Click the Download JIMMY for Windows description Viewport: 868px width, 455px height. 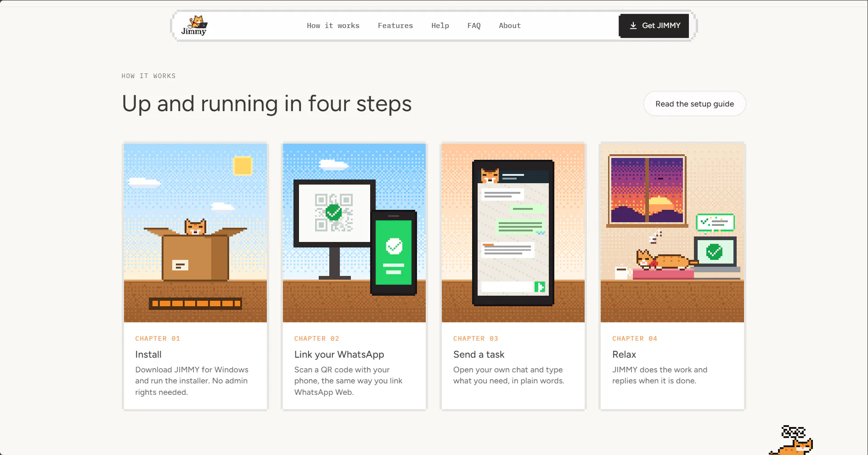[x=192, y=381]
